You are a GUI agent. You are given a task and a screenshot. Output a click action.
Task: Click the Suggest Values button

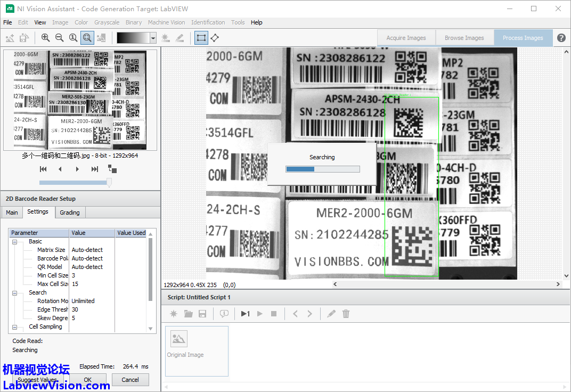point(37,380)
